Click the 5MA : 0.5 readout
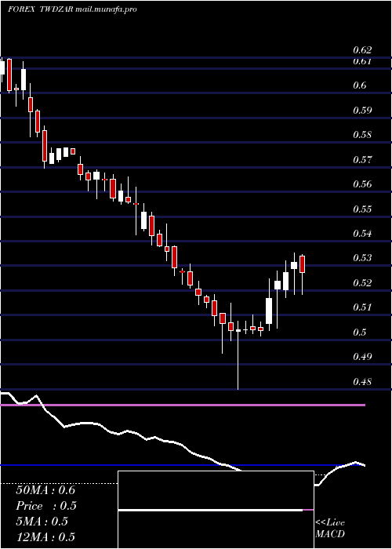 (x=42, y=522)
